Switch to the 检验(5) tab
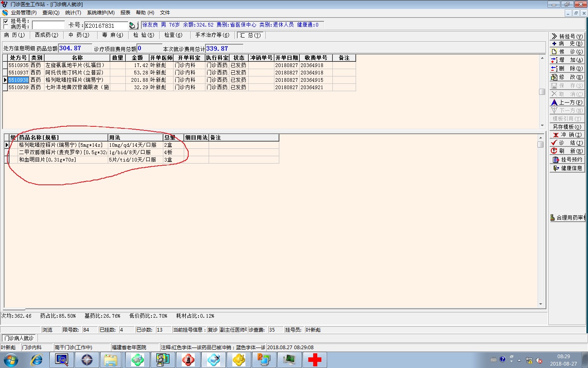Screen dimensions: 588x368 144,35
